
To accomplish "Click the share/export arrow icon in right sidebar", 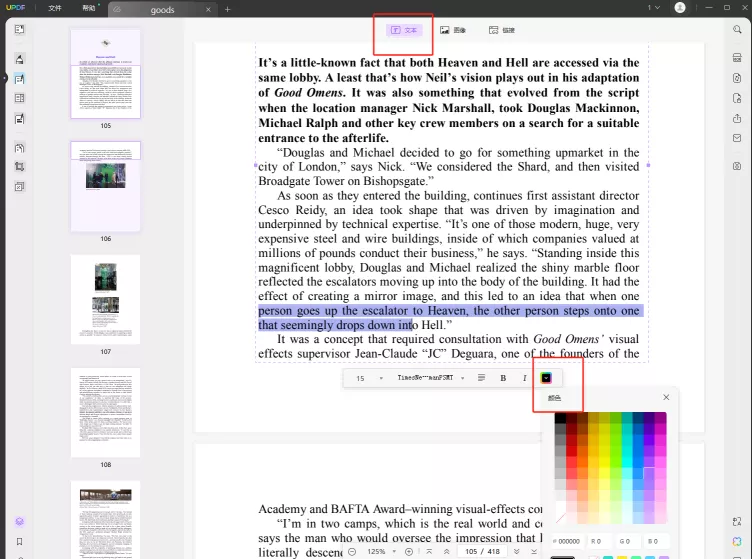I will tap(737, 118).
